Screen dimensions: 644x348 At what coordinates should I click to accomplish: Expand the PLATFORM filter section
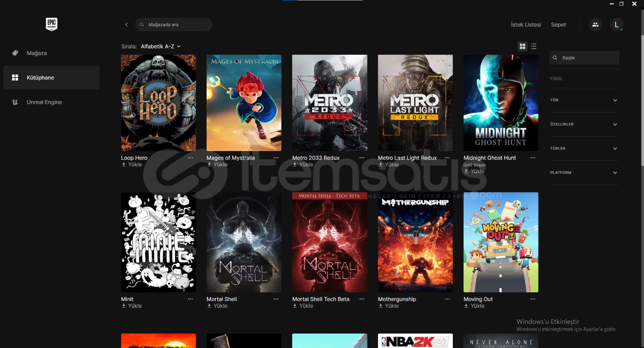click(584, 172)
